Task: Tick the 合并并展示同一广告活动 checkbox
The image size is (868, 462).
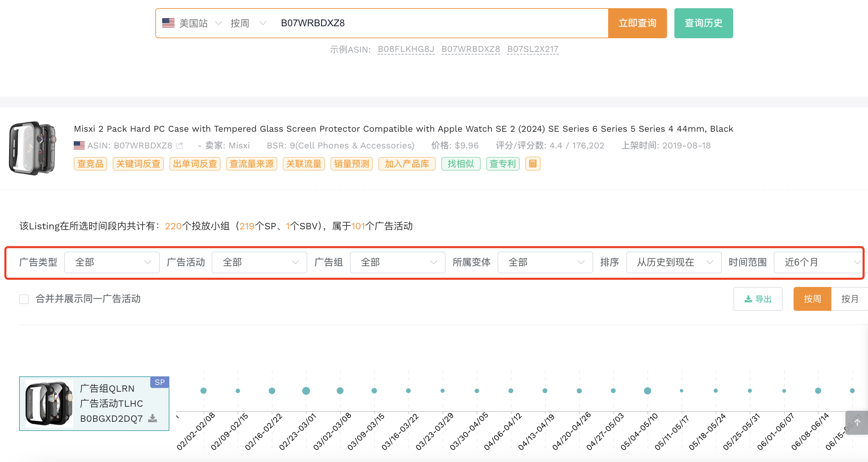Action: tap(24, 299)
